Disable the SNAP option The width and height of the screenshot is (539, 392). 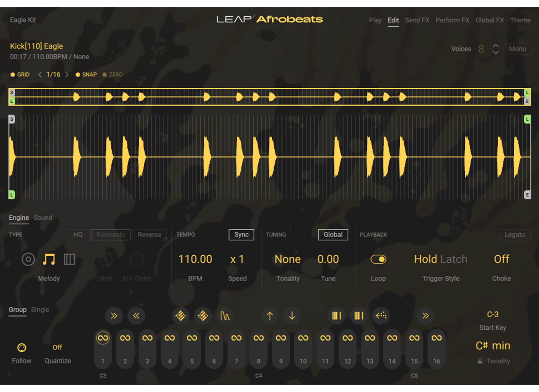click(x=86, y=75)
